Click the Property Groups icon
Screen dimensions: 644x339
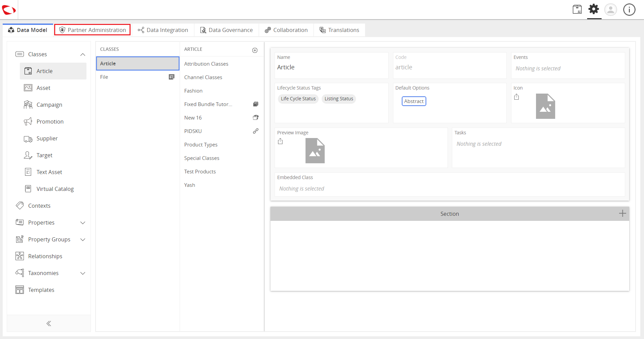(20, 239)
